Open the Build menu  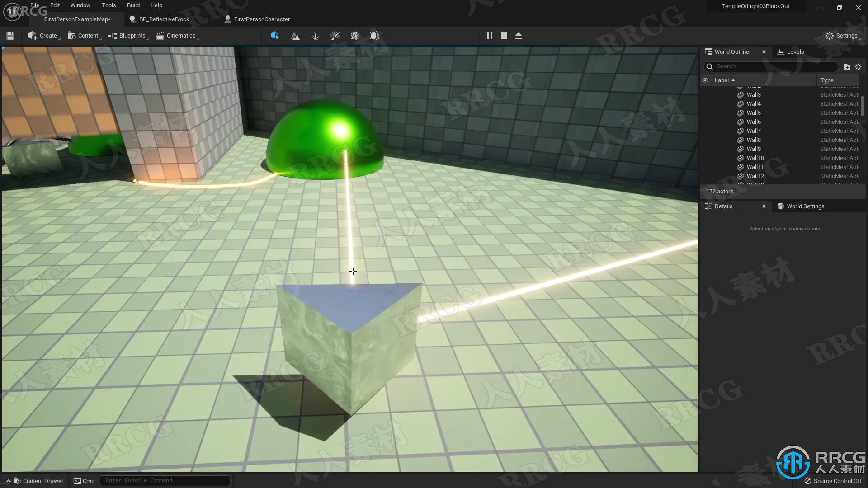click(x=133, y=5)
